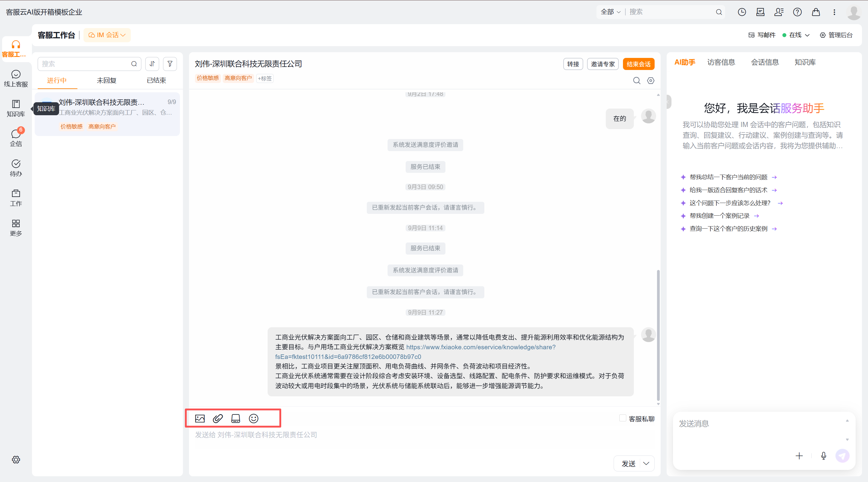Click the global search magnifier icon

(719, 12)
